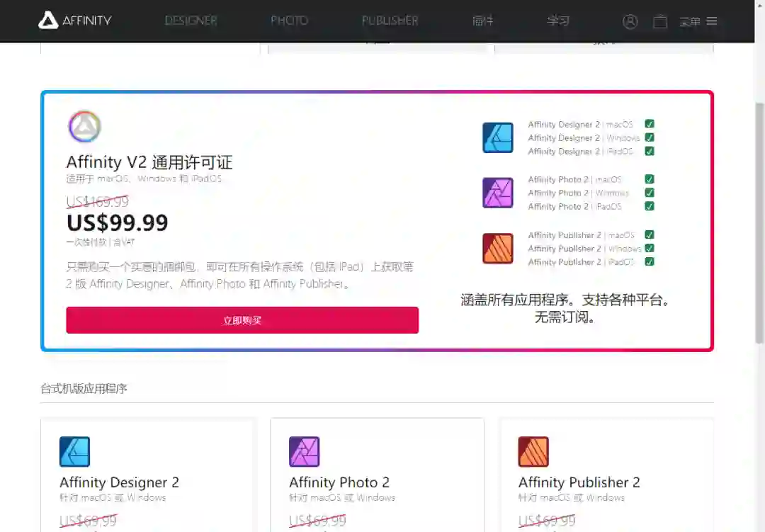
Task: Click the Affinity Publisher 2 desktop card icon
Action: point(534,451)
